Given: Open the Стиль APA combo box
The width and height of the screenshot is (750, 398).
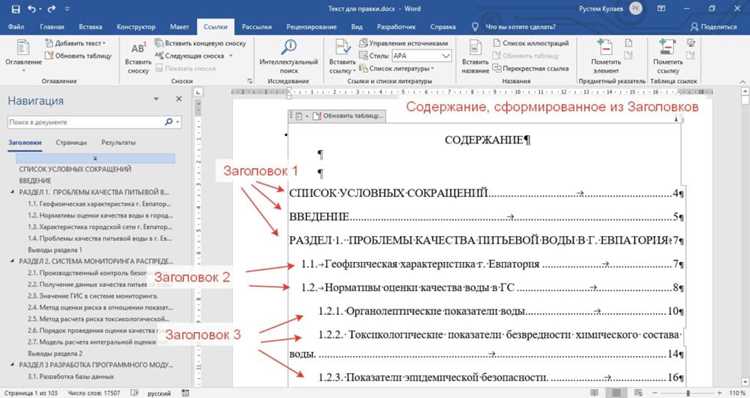Looking at the screenshot, I should (421, 56).
